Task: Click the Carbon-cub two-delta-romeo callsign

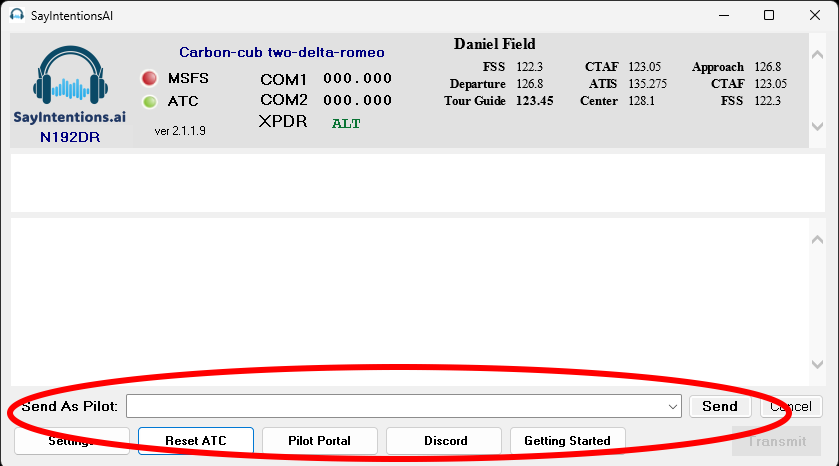Action: 282,52
